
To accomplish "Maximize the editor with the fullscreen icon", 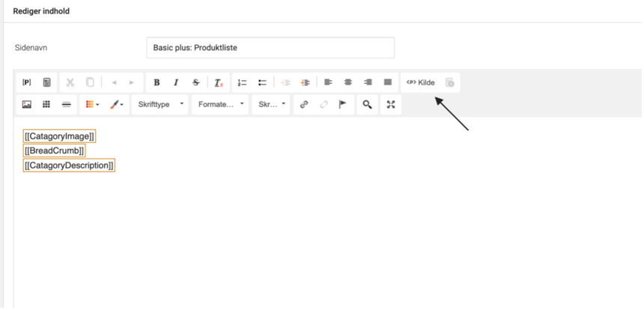I will [x=390, y=105].
